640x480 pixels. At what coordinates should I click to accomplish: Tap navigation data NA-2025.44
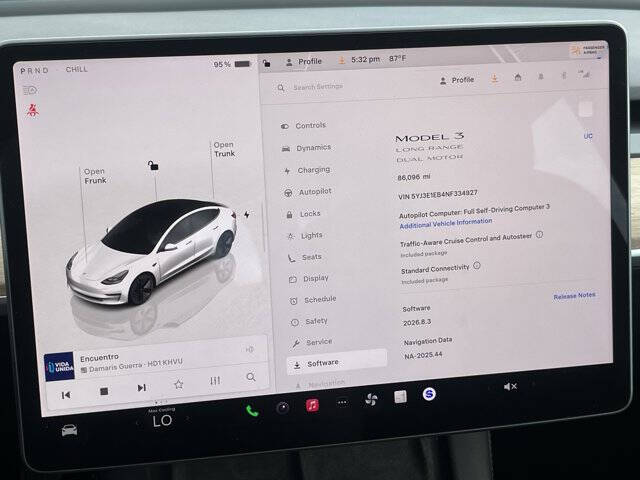pos(423,355)
